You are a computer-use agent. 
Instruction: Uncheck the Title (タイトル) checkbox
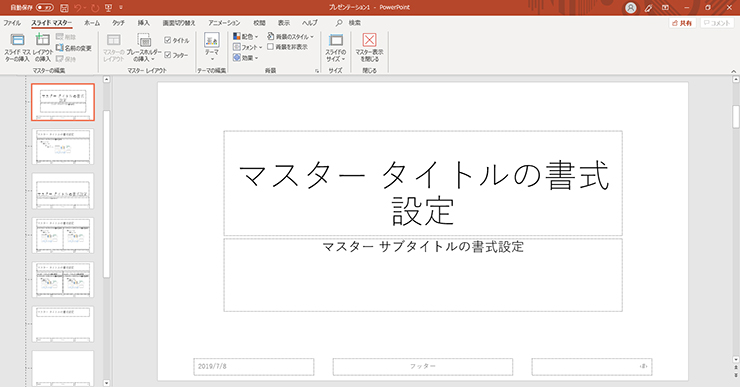[x=168, y=40]
